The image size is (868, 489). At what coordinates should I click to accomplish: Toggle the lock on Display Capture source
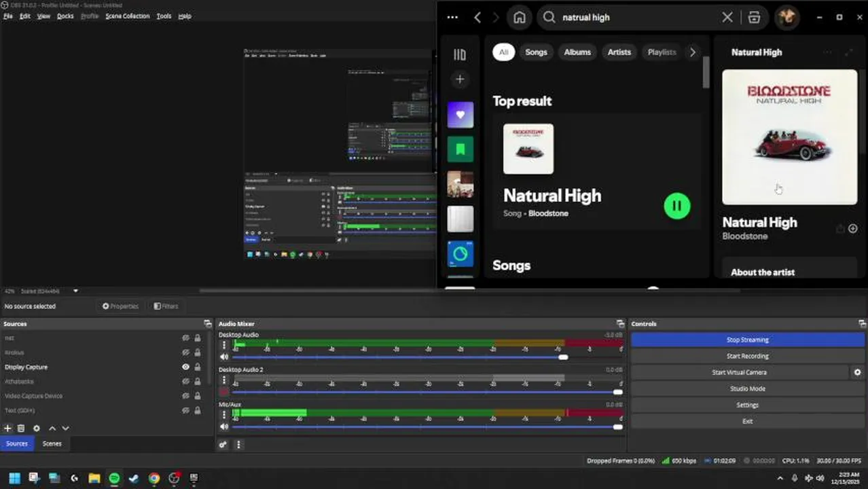coord(198,367)
